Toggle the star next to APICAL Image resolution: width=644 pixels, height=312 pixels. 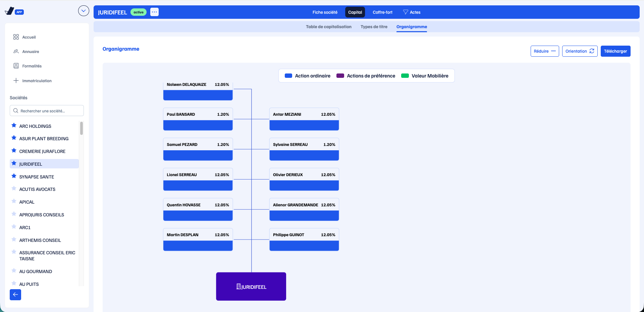pos(14,201)
